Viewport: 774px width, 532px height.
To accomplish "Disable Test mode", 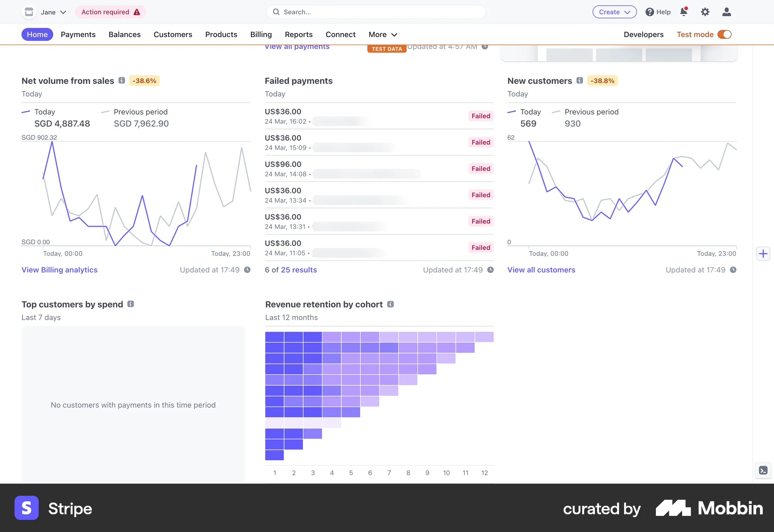I will pos(724,34).
